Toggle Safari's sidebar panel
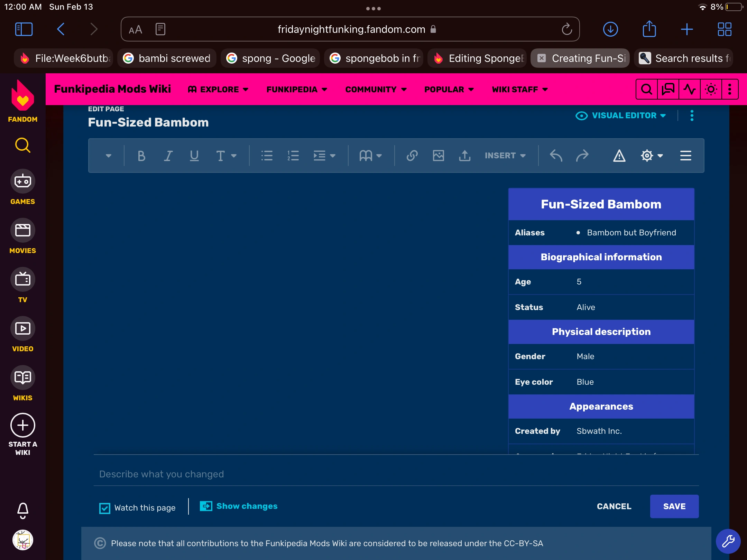 [24, 29]
